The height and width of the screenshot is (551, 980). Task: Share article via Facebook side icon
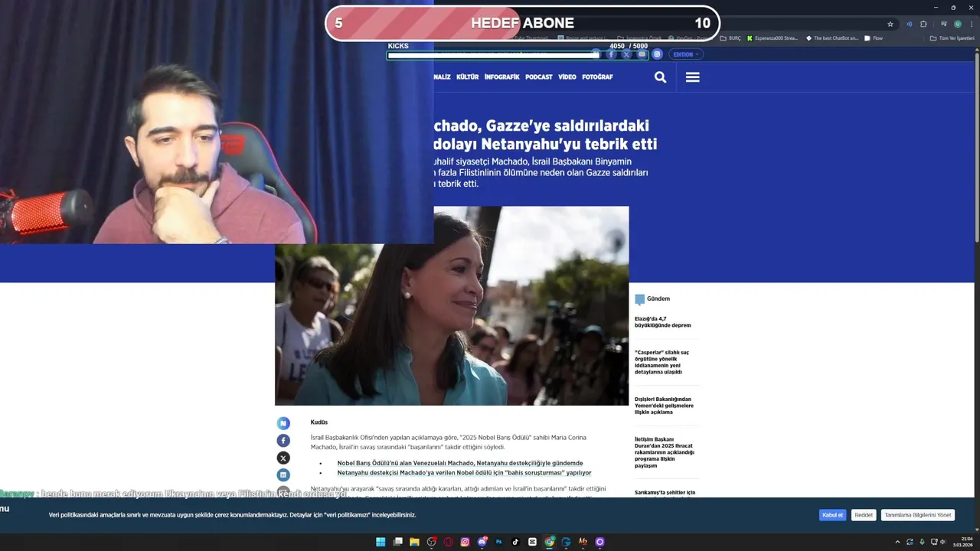283,441
